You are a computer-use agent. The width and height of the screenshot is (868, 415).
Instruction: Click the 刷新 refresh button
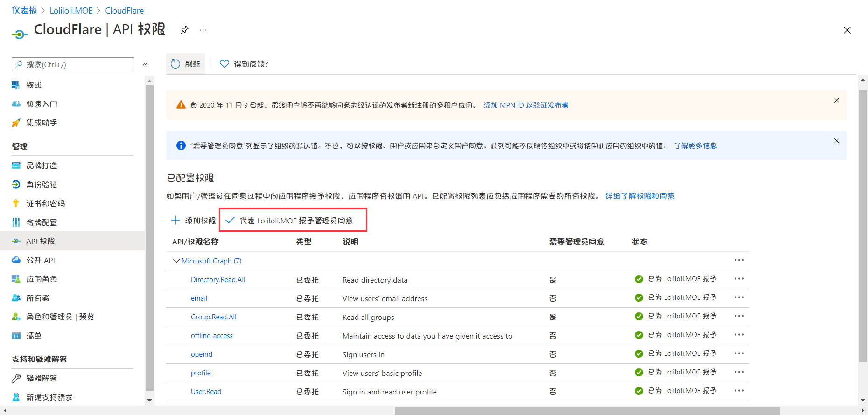186,64
